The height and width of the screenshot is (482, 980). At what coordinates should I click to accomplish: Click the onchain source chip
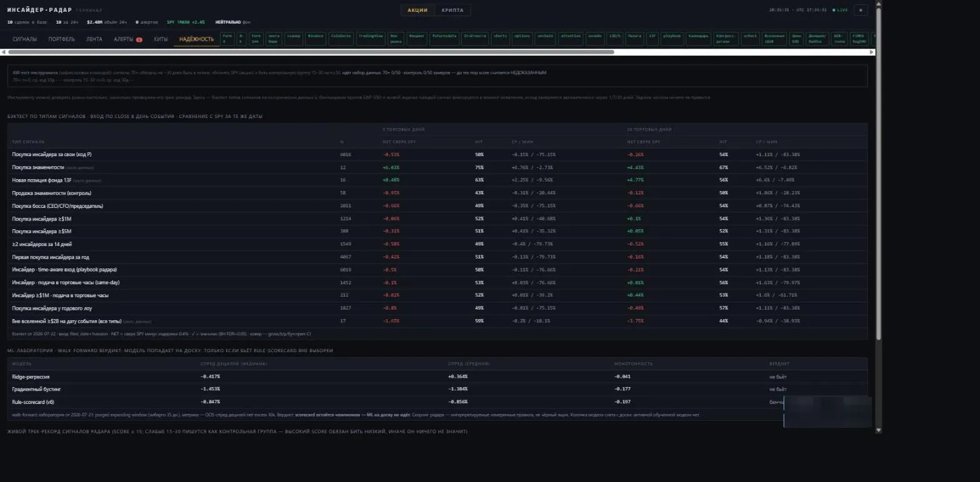(544, 39)
